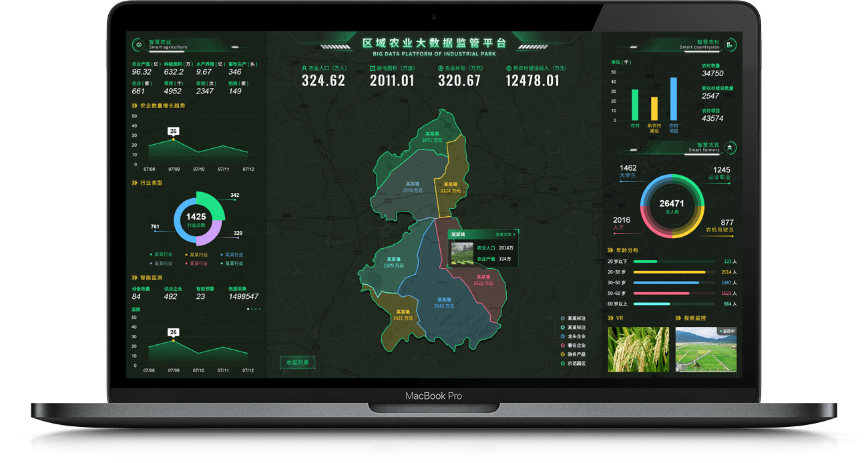Toggle the 著名企业 map legend marker
The width and height of the screenshot is (868, 463).
[564, 346]
